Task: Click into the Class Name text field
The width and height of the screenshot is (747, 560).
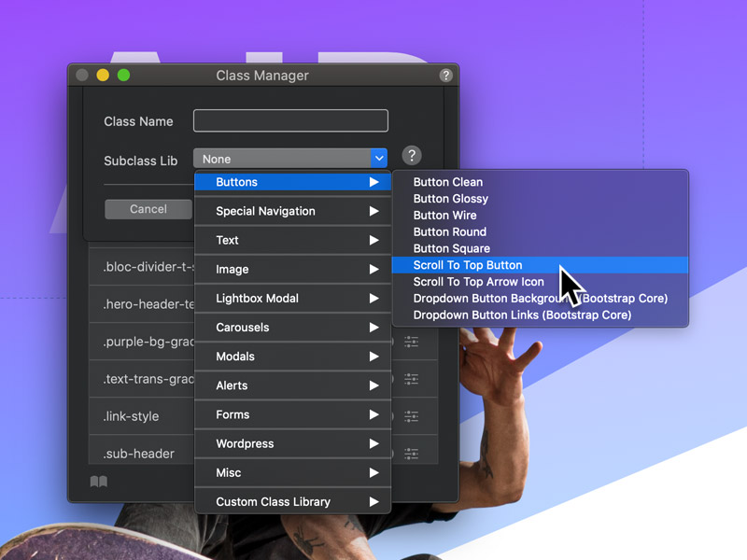Action: pos(290,121)
